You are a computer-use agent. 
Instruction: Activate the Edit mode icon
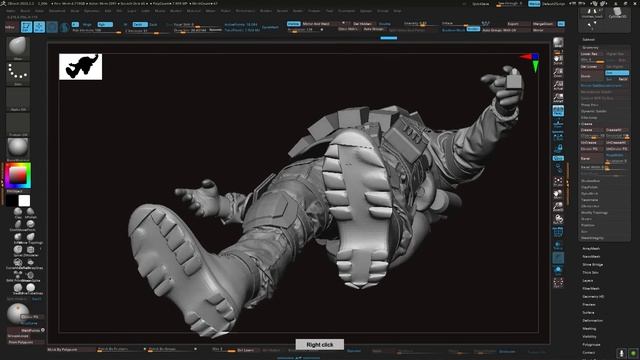pos(26,27)
